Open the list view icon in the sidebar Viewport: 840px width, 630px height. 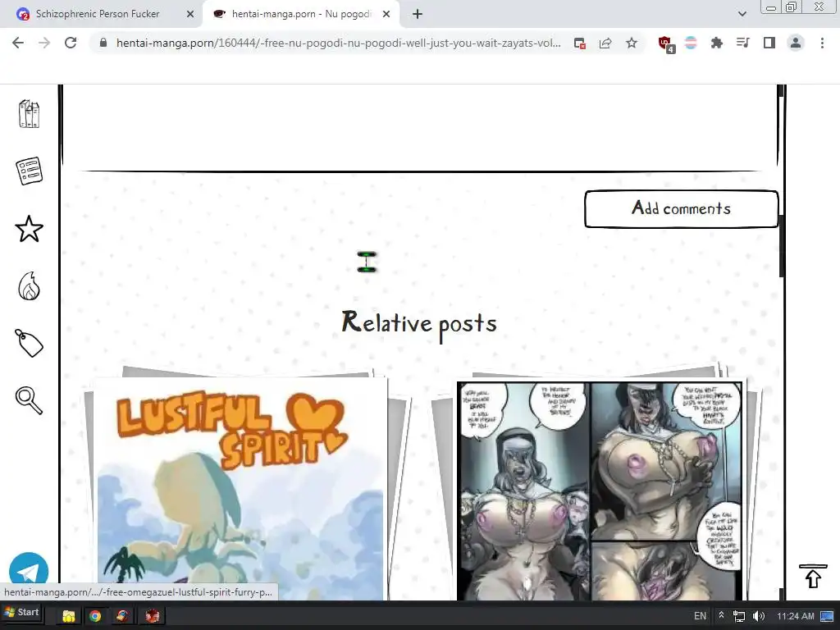pos(29,171)
